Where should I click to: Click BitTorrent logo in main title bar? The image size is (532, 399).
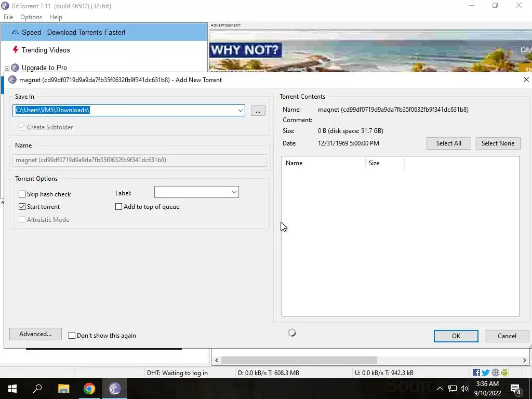tap(5, 6)
